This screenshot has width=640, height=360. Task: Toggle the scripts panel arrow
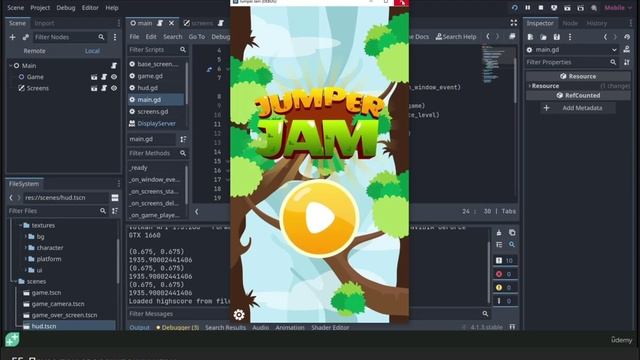point(197,211)
